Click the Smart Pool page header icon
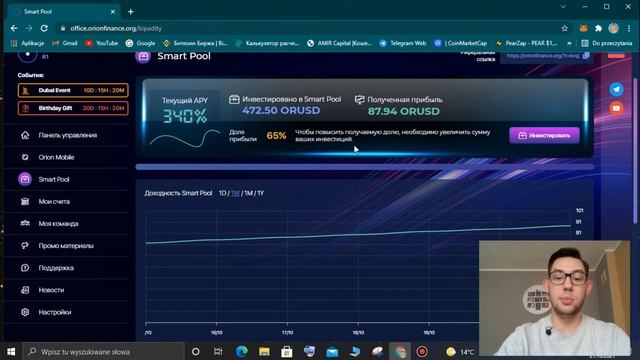The height and width of the screenshot is (360, 640). point(143,56)
